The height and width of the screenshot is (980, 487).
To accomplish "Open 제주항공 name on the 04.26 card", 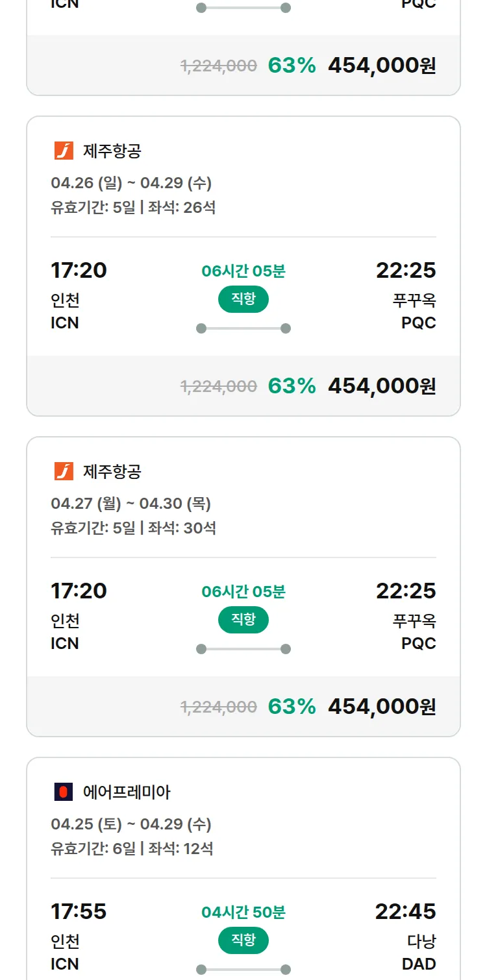I will click(x=112, y=151).
